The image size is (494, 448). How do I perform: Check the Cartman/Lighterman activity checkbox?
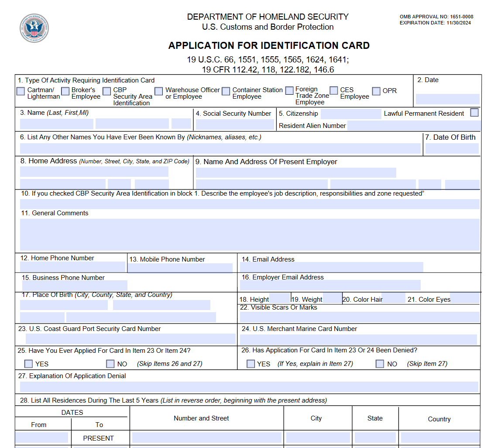click(x=21, y=91)
